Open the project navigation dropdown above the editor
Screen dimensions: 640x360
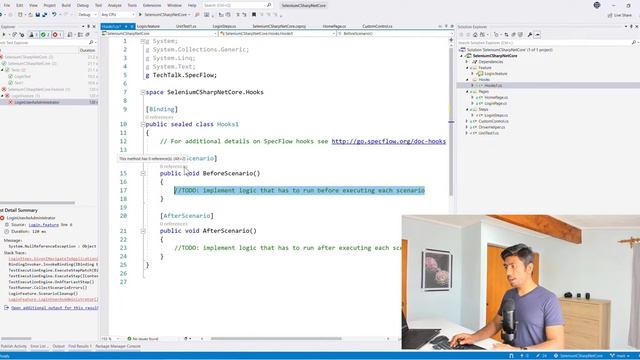(x=160, y=33)
